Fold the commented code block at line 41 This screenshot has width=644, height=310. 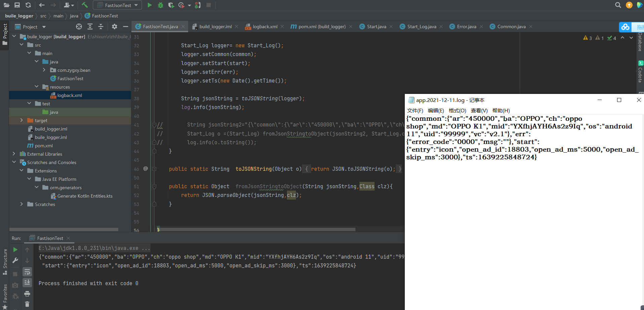(x=154, y=125)
